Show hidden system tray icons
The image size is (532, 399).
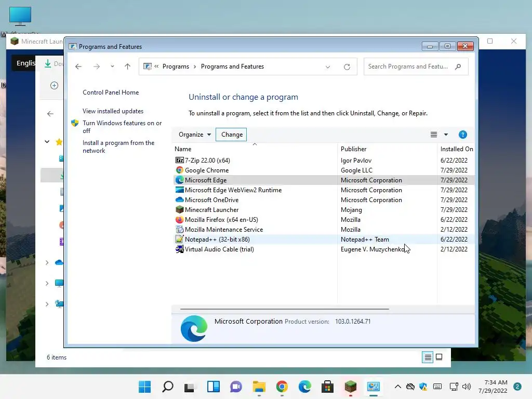pyautogui.click(x=397, y=387)
